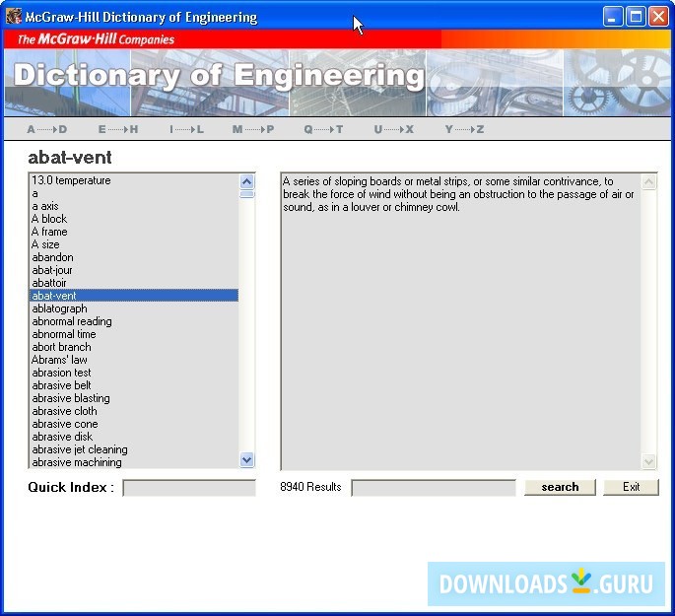
Task: Open the Y to Z letter range
Action: (x=464, y=129)
